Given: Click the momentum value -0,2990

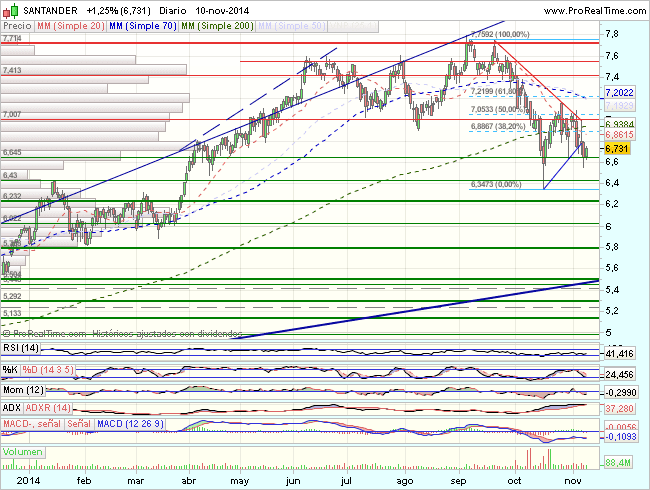Looking at the screenshot, I should tap(620, 392).
